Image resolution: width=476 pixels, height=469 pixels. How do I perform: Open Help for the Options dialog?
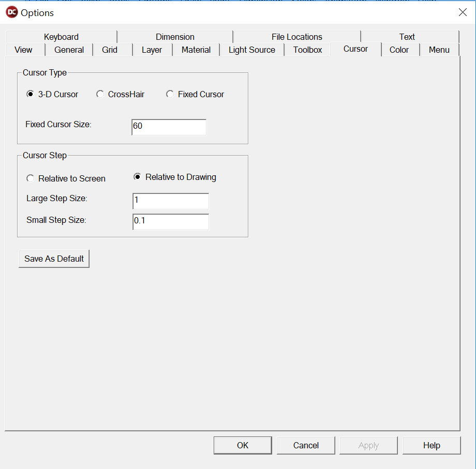432,445
